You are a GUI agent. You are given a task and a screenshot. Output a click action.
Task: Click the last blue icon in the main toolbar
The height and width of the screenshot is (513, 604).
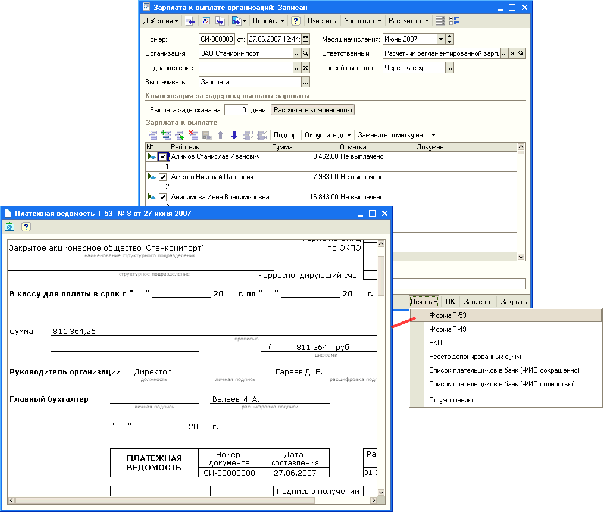[454, 21]
